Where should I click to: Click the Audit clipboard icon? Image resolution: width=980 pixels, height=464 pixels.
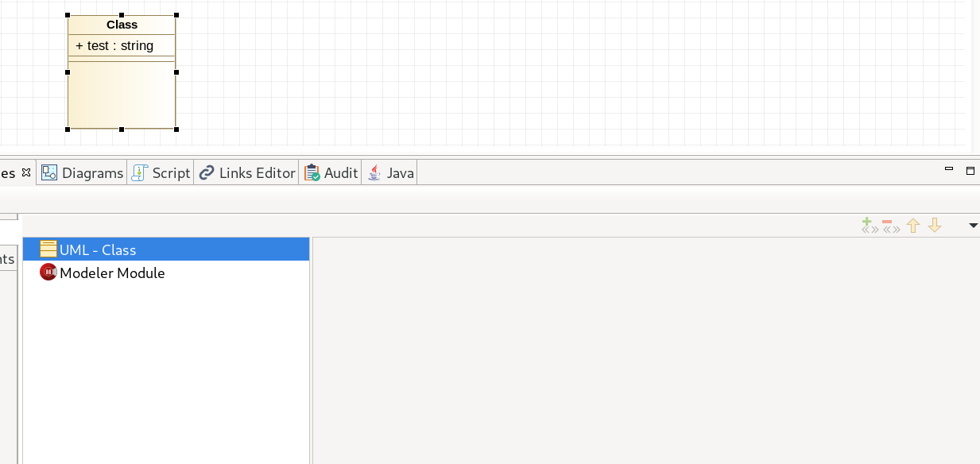tap(312, 172)
